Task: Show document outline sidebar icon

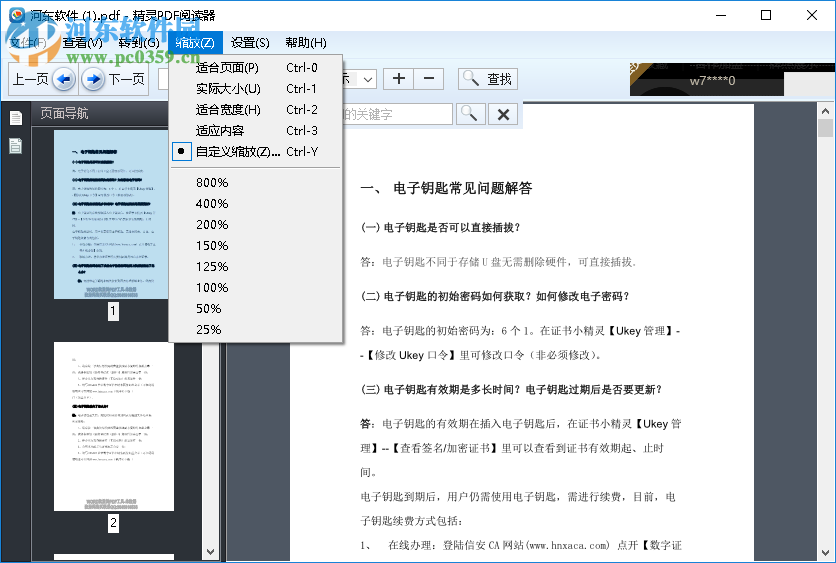Action: tap(16, 145)
